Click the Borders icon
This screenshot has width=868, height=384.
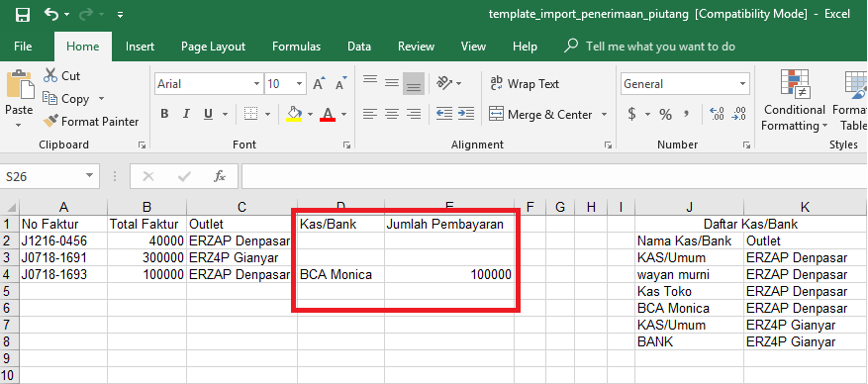(x=251, y=114)
